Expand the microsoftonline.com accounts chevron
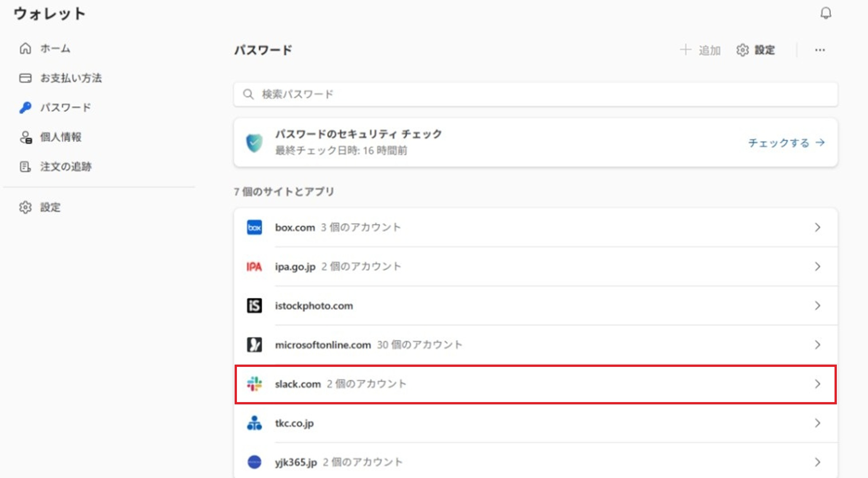This screenshot has height=478, width=868. 817,345
